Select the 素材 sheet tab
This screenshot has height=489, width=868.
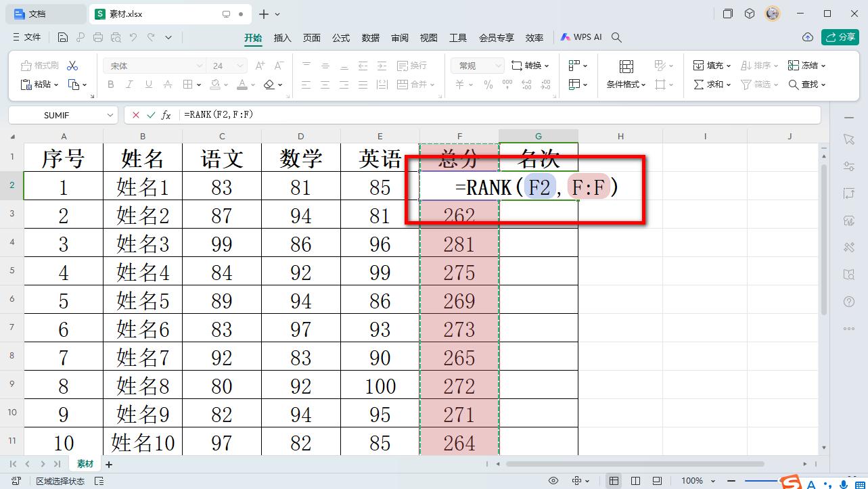tap(85, 465)
